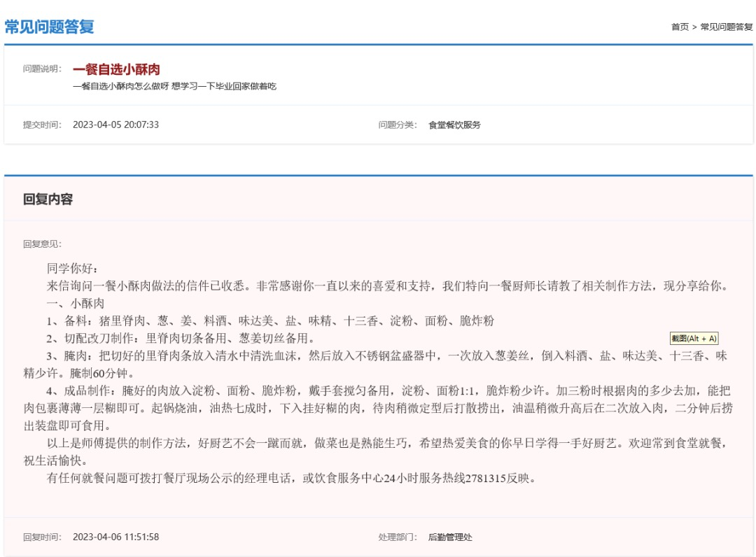Click the category value 食堂餐饮服务

point(454,125)
